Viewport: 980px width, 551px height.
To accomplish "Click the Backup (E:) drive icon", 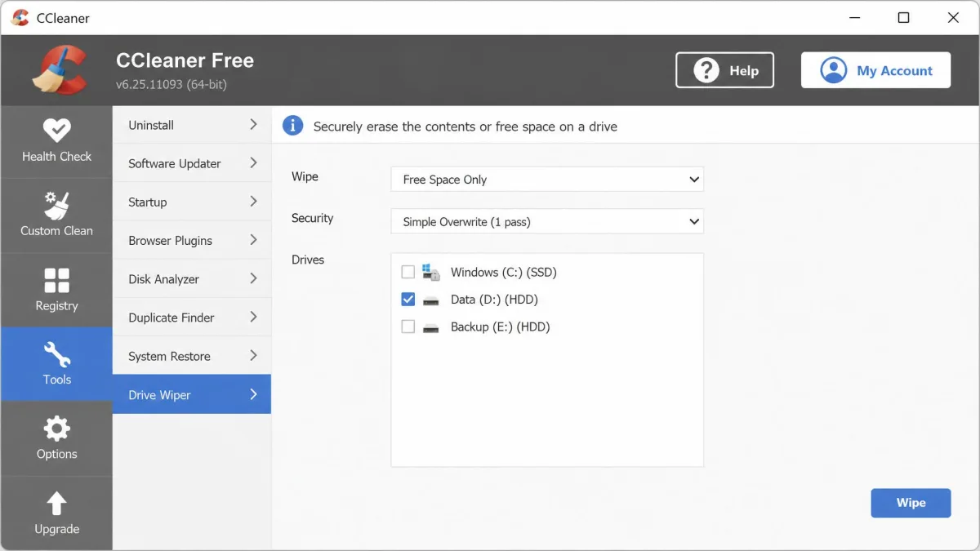I will coord(431,327).
